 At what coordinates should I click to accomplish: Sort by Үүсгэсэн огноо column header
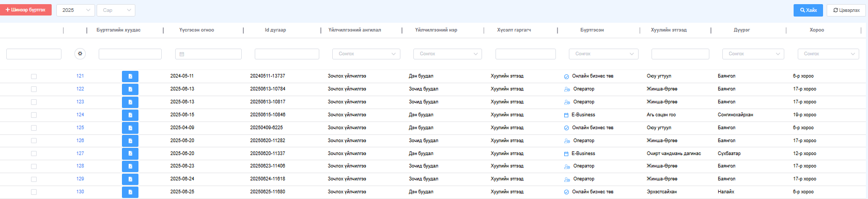(x=196, y=30)
